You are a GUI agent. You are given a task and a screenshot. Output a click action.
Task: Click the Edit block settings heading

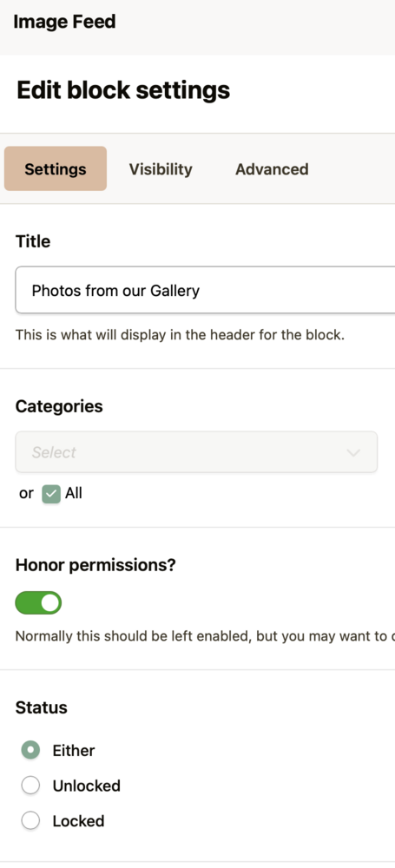point(123,90)
